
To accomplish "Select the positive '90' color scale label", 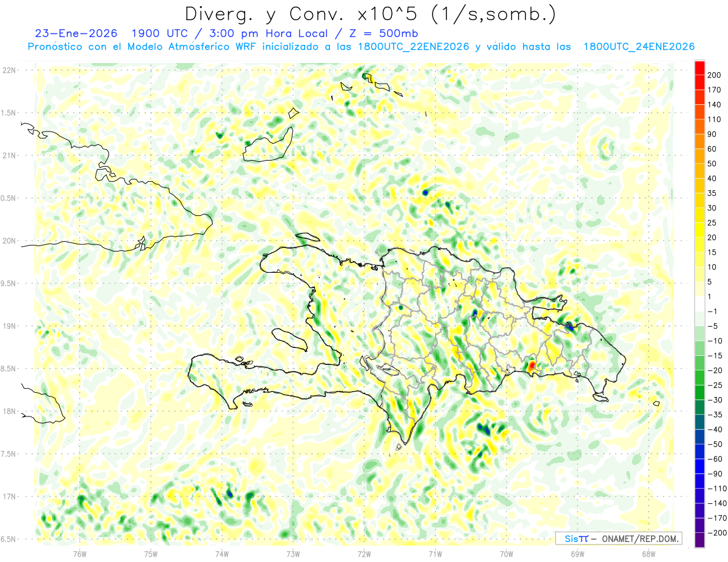I will (x=712, y=134).
